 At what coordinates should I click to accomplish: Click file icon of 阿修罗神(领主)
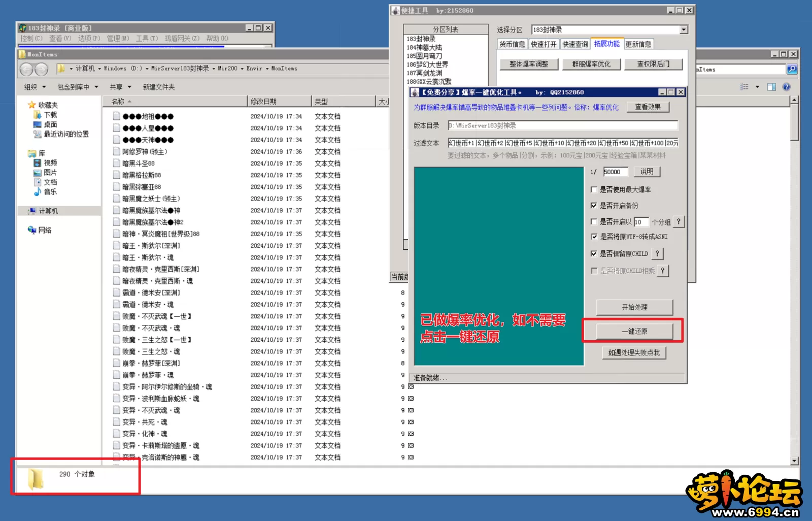[117, 152]
